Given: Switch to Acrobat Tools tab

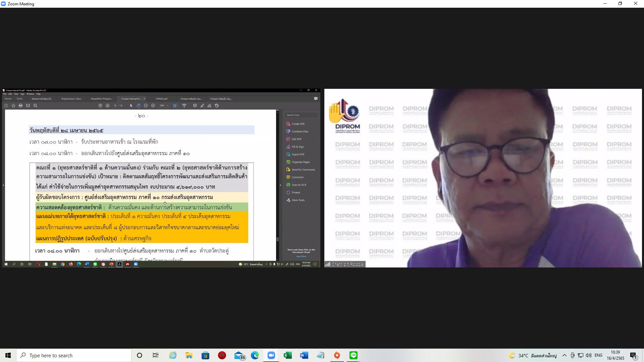Looking at the screenshot, I should click(19, 99).
